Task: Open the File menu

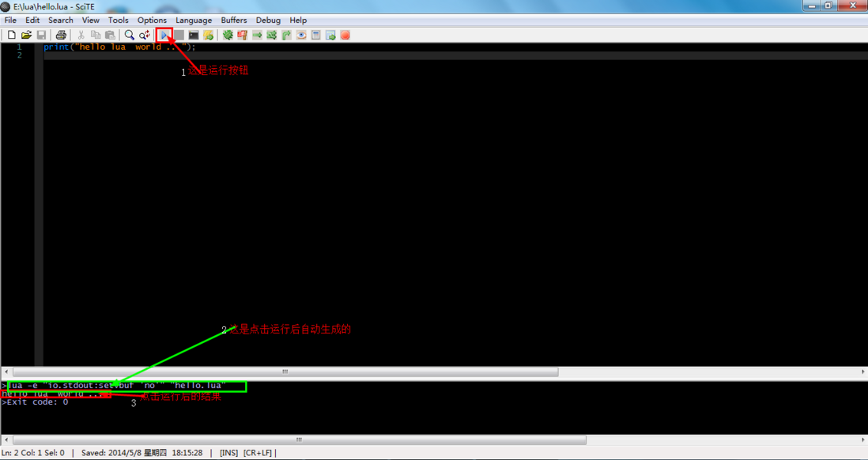Action: 10,20
